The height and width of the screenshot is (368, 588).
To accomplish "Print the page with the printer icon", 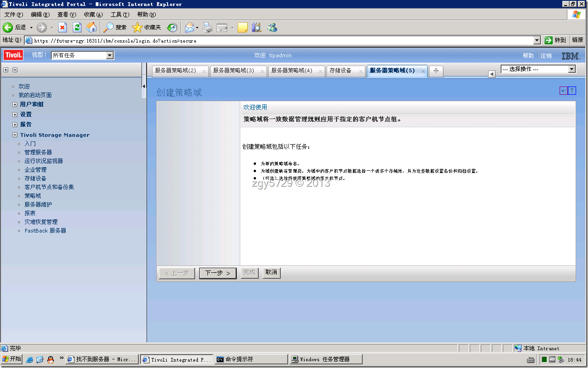I will tap(207, 27).
